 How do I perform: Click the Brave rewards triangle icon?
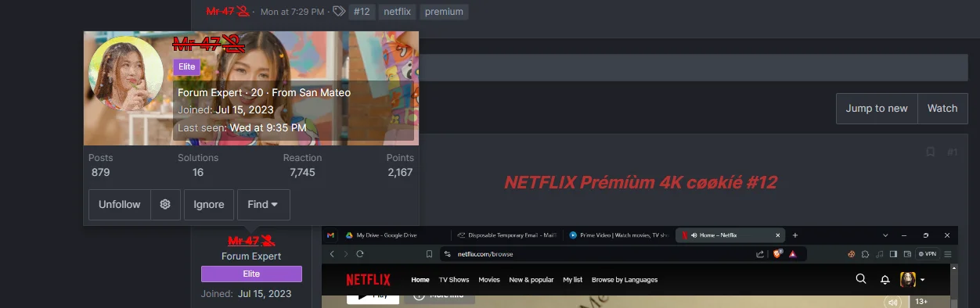[793, 254]
